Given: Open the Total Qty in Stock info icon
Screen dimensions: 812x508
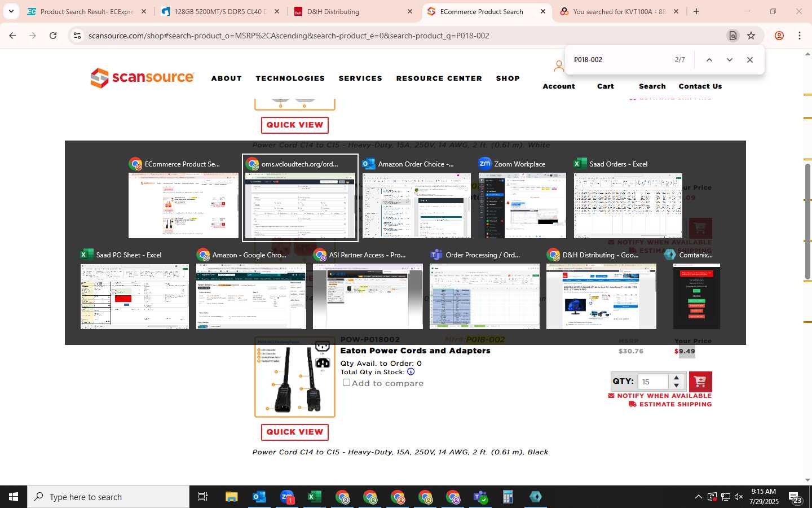Looking at the screenshot, I should (411, 372).
